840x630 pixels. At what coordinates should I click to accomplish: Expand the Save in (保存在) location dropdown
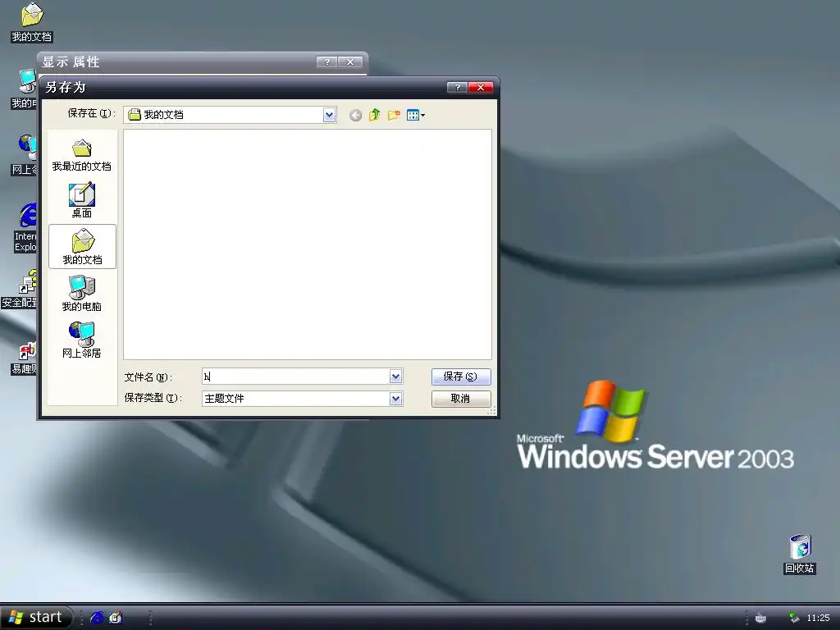330,115
